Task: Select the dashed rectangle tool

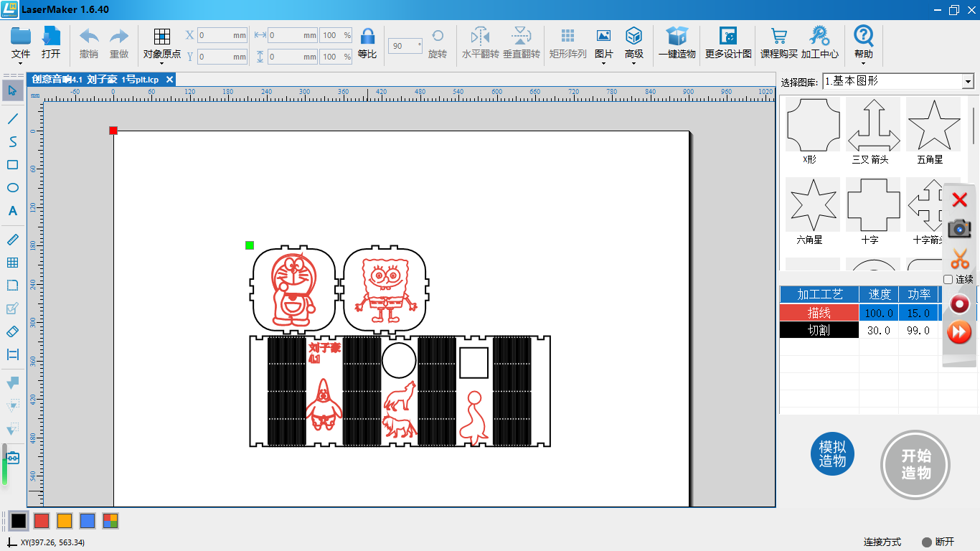Action: pyautogui.click(x=12, y=286)
